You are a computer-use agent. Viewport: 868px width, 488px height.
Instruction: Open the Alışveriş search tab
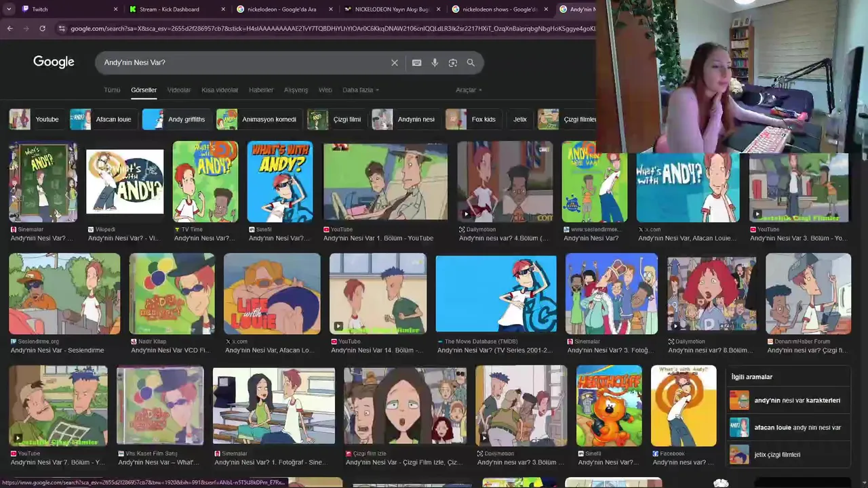point(296,89)
